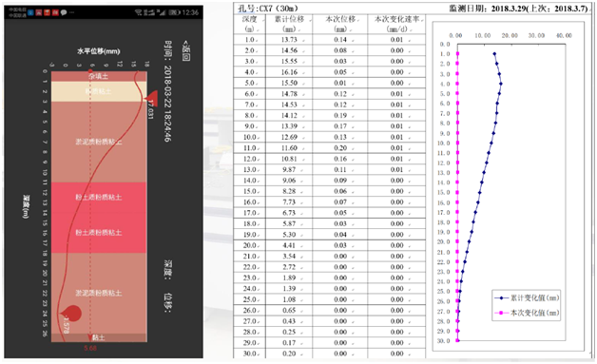Tap the Wi-Fi status icon
This screenshot has height=364, width=597.
click(x=138, y=12)
